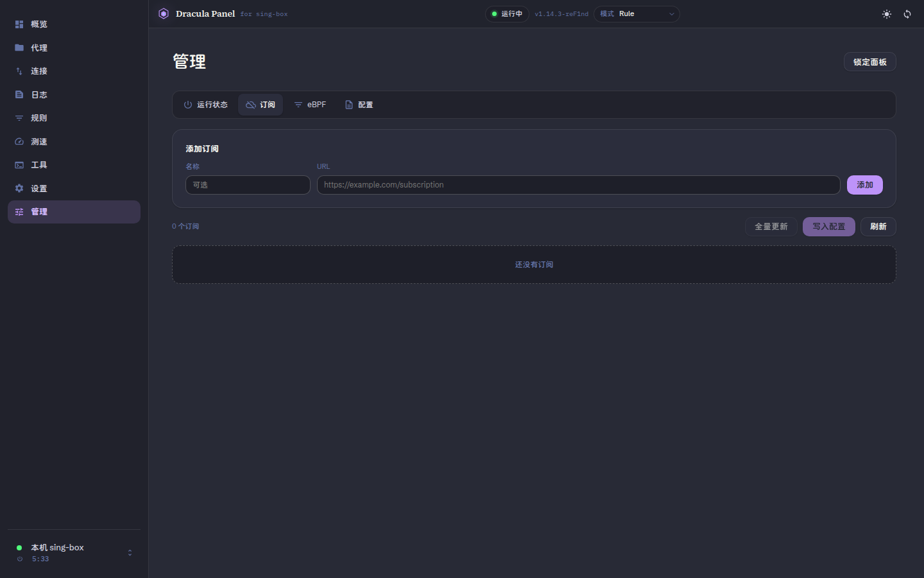Click the 设置 gear icon
This screenshot has width=924, height=578.
(19, 188)
